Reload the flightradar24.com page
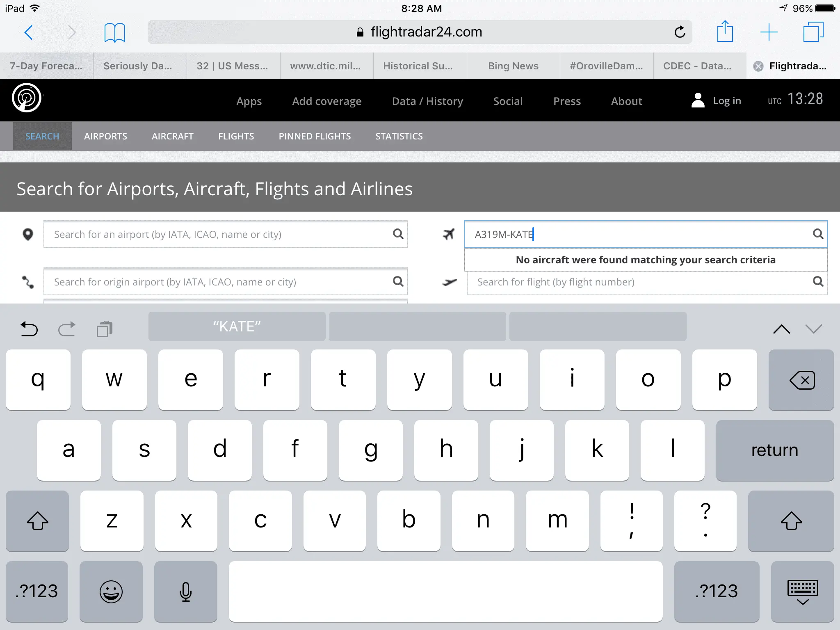The width and height of the screenshot is (840, 630). point(680,32)
